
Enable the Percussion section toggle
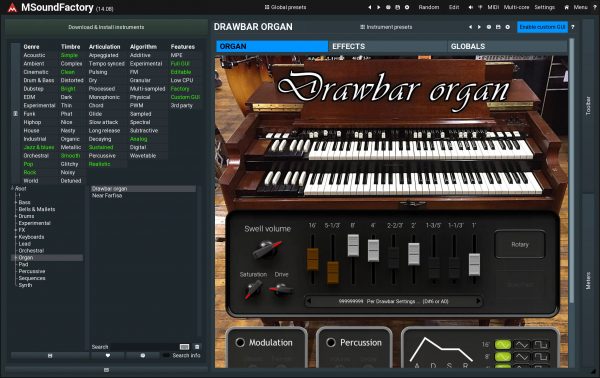[331, 342]
